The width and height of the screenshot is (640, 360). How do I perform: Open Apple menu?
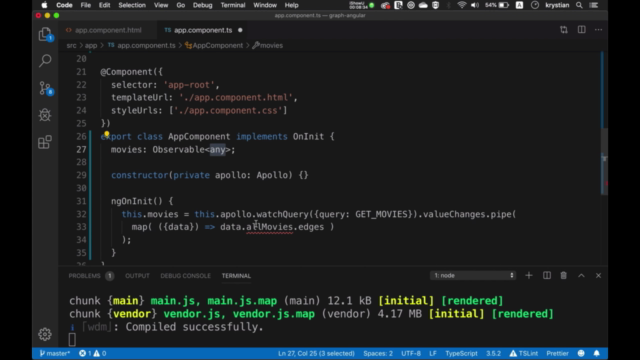click(x=44, y=5)
